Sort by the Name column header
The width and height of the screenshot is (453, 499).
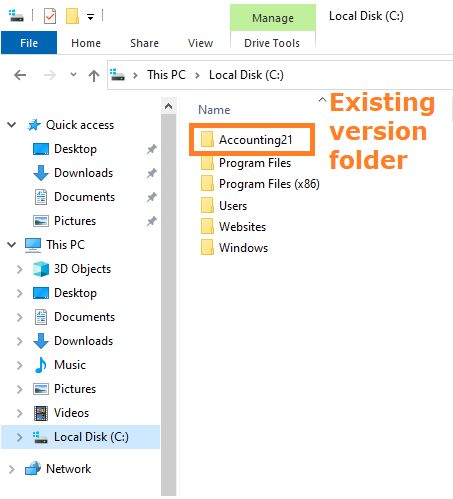coord(214,110)
